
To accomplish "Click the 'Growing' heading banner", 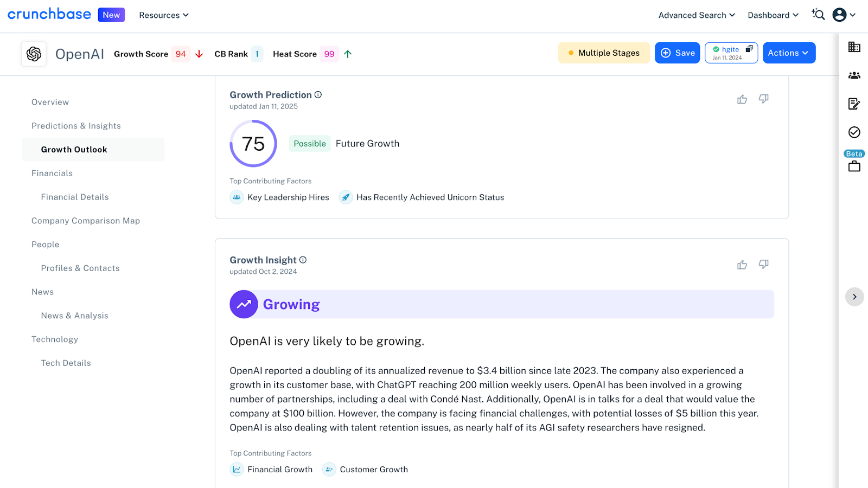I will pyautogui.click(x=502, y=304).
